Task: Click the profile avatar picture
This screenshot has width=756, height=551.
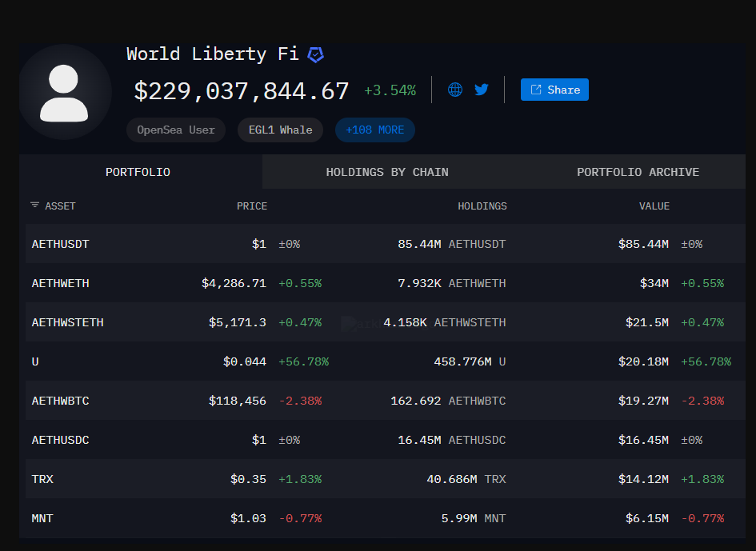Action: coord(65,92)
